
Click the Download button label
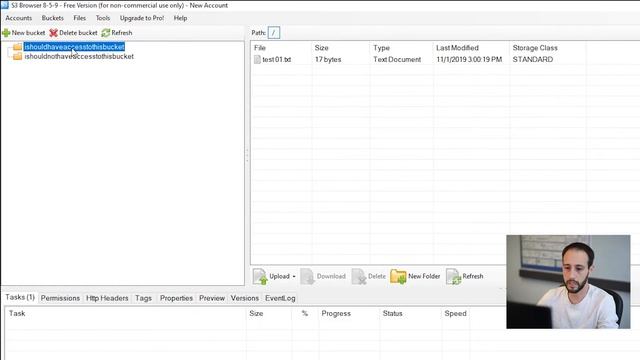tap(331, 276)
